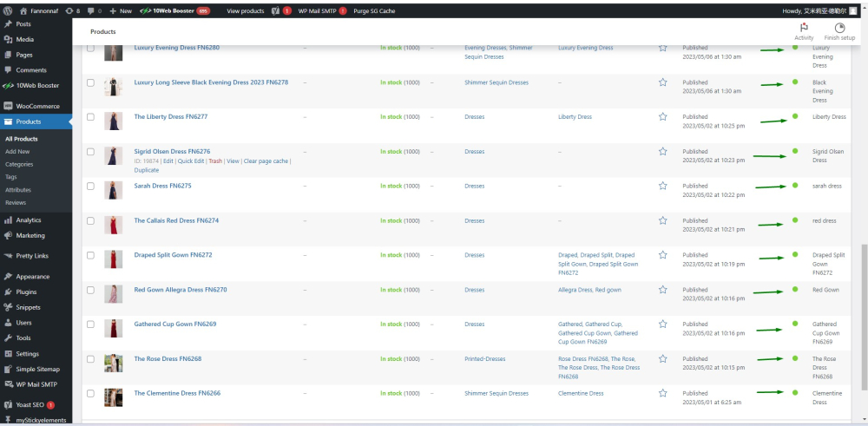Screen dimensions: 868x426
Task: Click the Yoast SEO sidebar icon
Action: [x=8, y=405]
